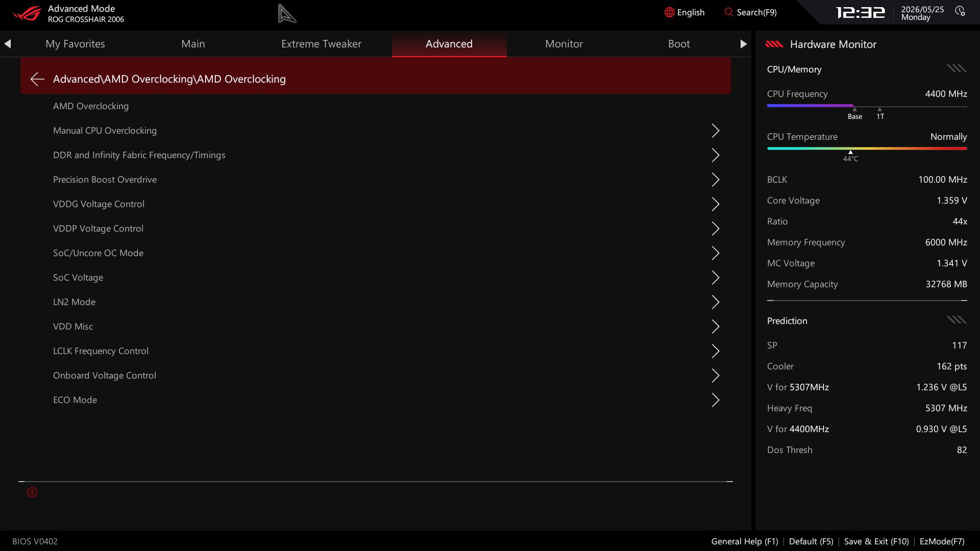Click Save & Exit (F10)
This screenshot has height=551, width=980.
point(876,541)
